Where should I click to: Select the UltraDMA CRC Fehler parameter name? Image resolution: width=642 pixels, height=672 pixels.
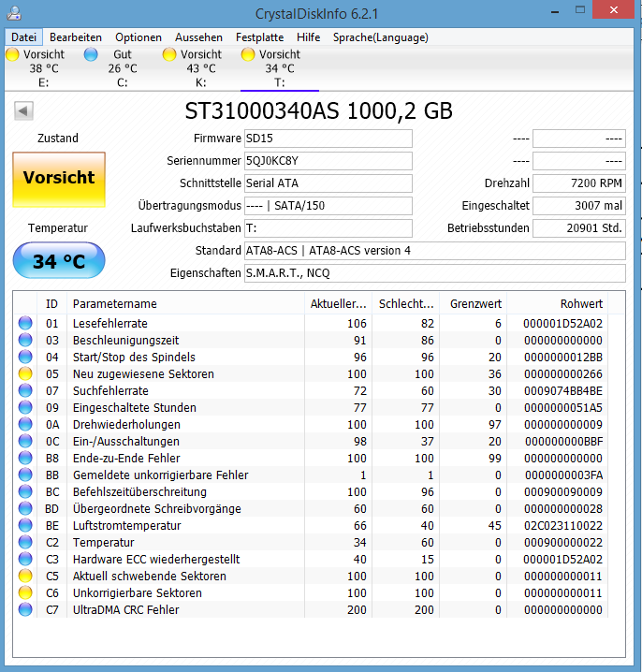tap(126, 609)
